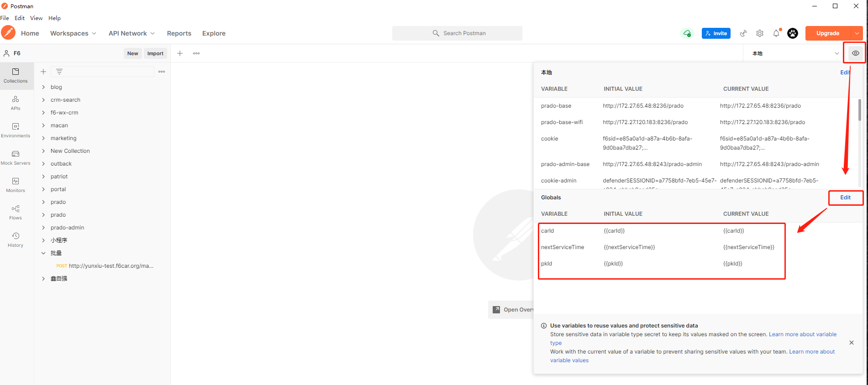
Task: Go to Explore tab
Action: click(x=214, y=33)
